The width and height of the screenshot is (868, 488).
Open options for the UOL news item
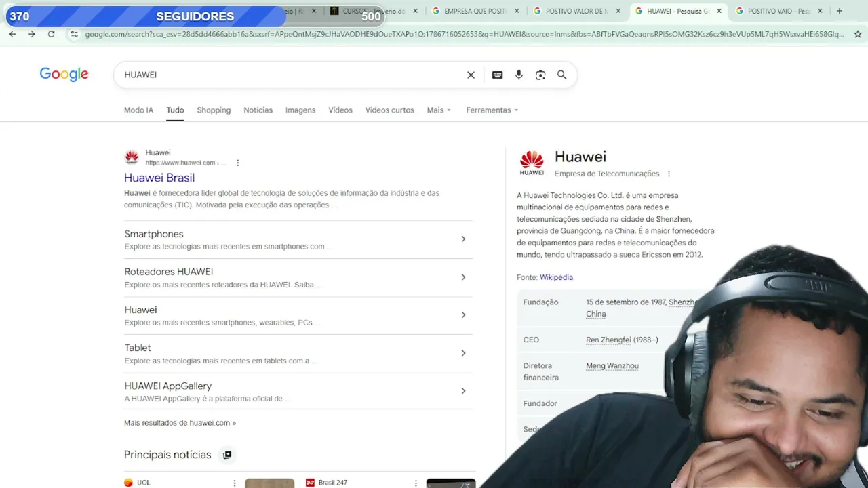(235, 483)
